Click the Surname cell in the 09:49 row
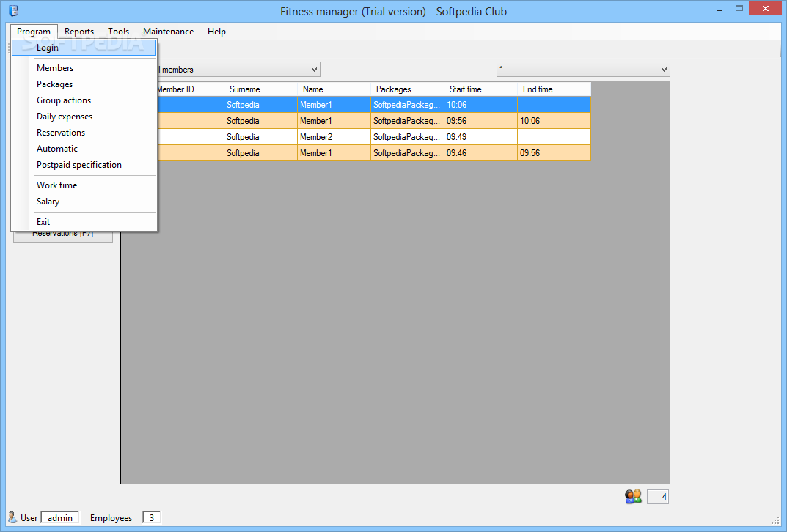 [260, 137]
